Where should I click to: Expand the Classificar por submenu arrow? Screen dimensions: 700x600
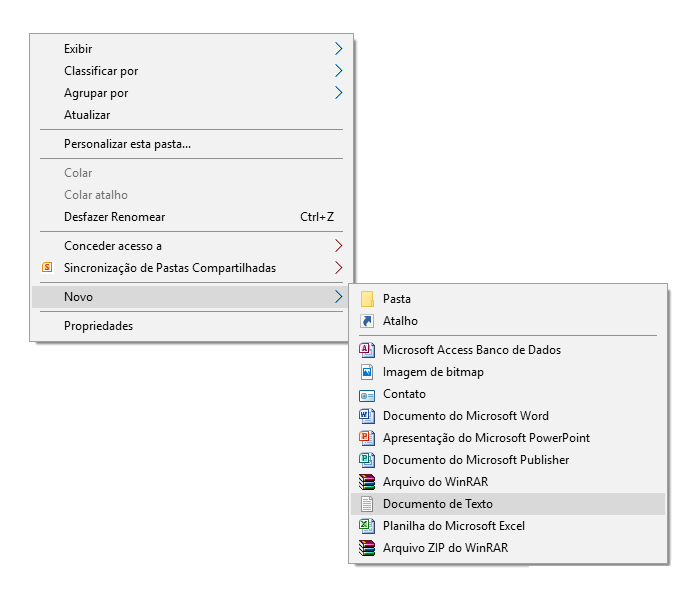pyautogui.click(x=338, y=71)
